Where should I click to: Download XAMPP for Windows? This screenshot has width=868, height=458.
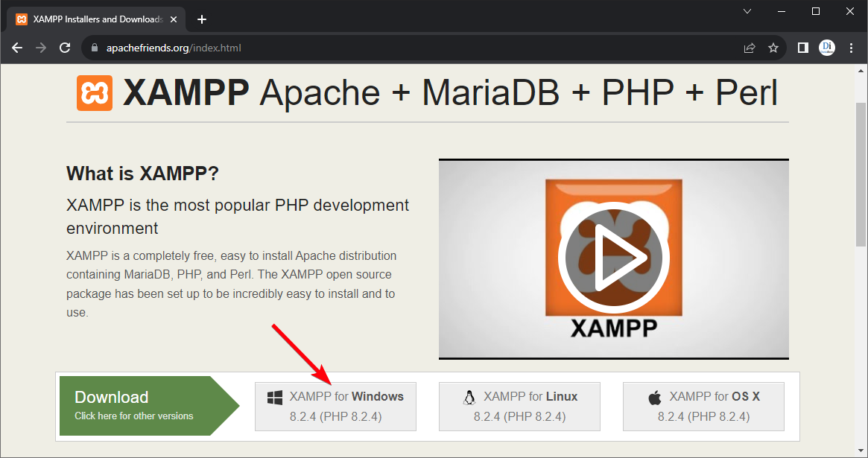[x=335, y=407]
